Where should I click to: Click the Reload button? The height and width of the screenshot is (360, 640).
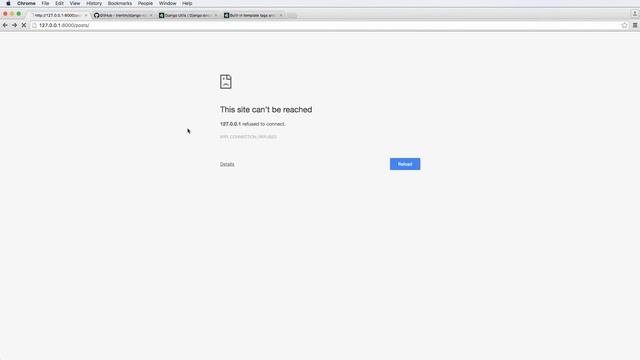[405, 164]
